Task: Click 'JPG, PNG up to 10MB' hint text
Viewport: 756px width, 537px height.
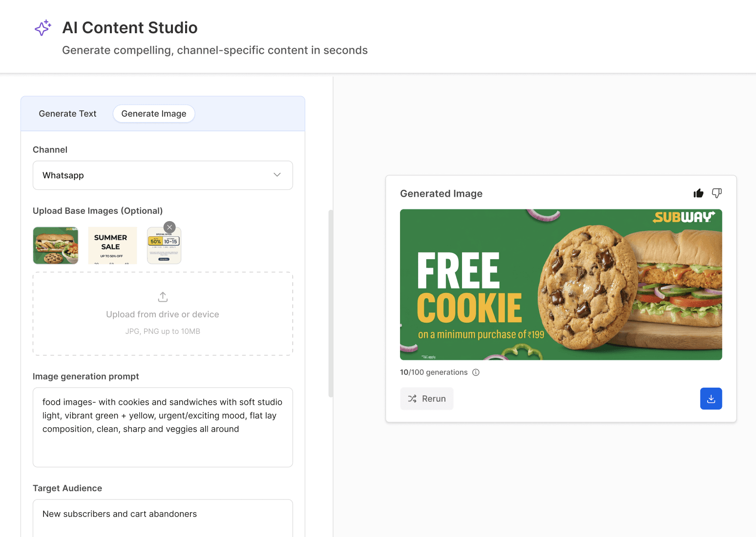Action: (x=163, y=331)
